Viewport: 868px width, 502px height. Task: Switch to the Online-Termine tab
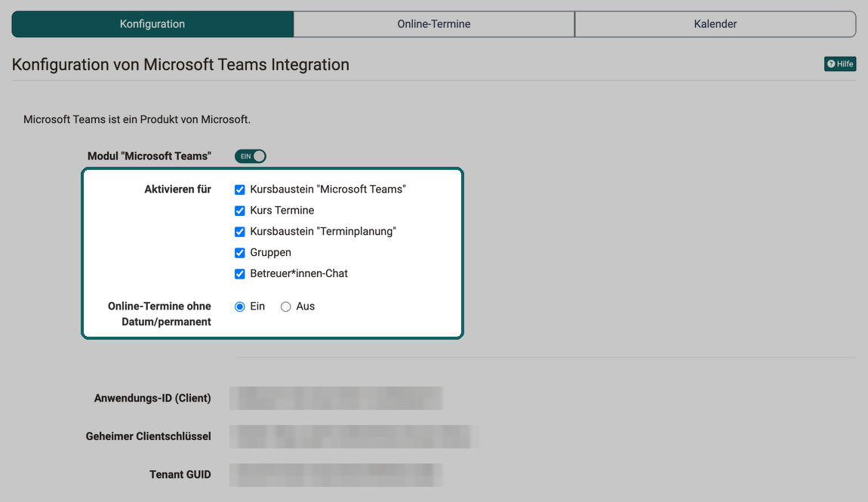[x=434, y=24]
